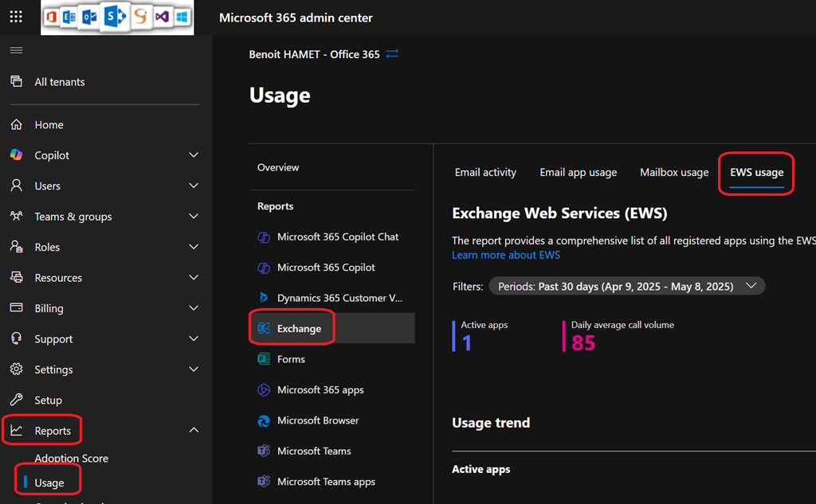Click the Microsoft Teams report icon
This screenshot has width=816, height=504.
[x=264, y=451]
